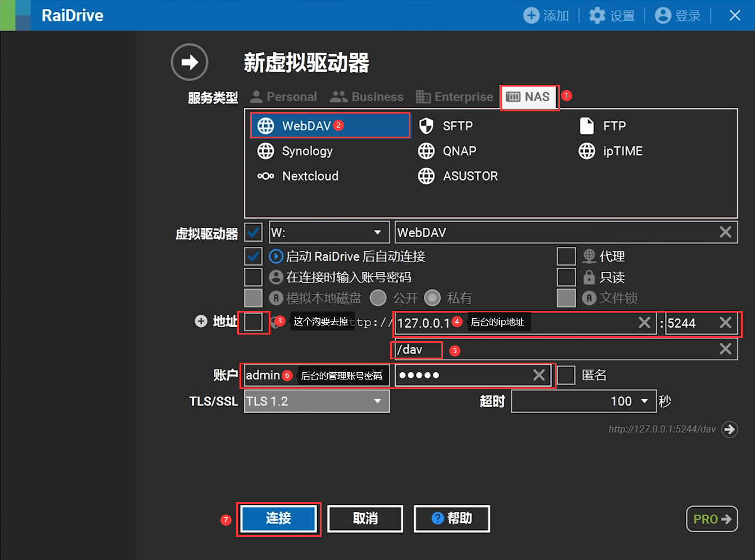Screen dimensions: 755x560
Task: Clear the /dav path field
Action: [x=725, y=349]
